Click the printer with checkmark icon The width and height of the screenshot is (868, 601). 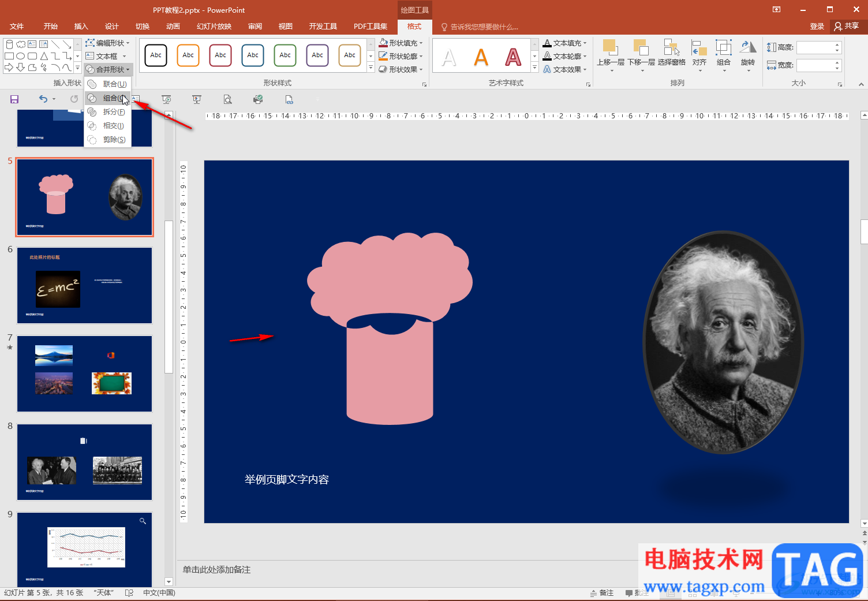(258, 99)
